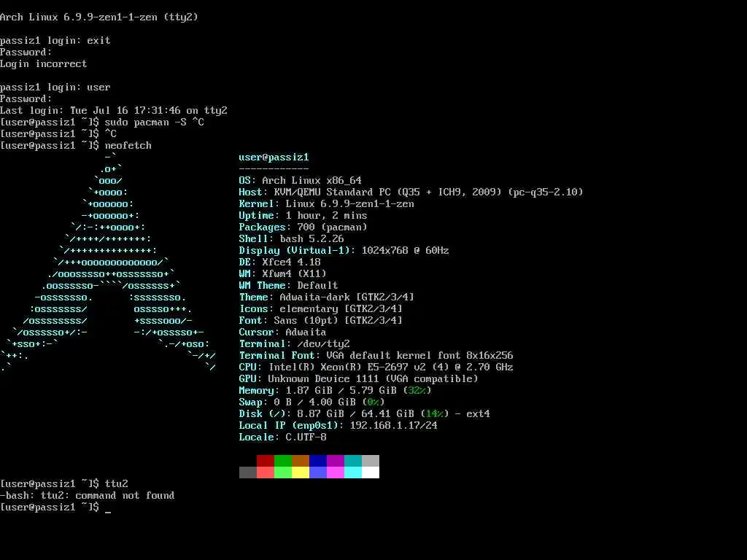Viewport: 747px width, 560px height.
Task: Click the Arch Linux ASCII art logo
Action: [x=108, y=262]
